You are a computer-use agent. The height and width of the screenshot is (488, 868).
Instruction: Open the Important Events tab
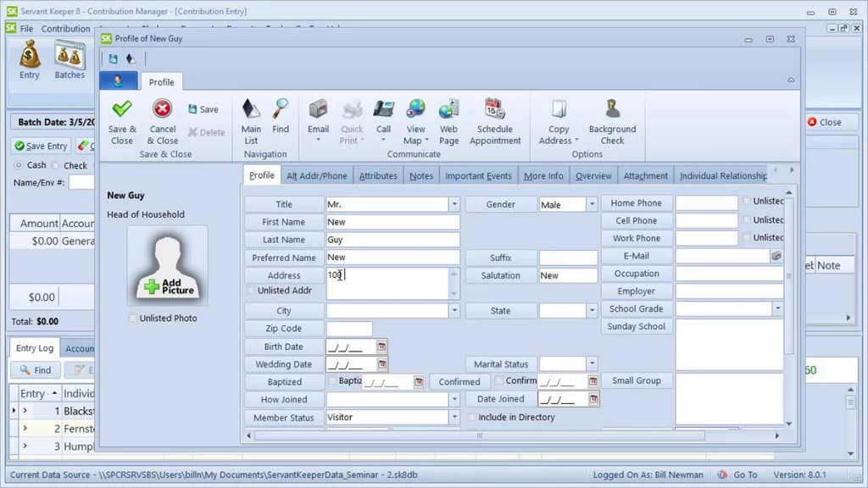[478, 176]
